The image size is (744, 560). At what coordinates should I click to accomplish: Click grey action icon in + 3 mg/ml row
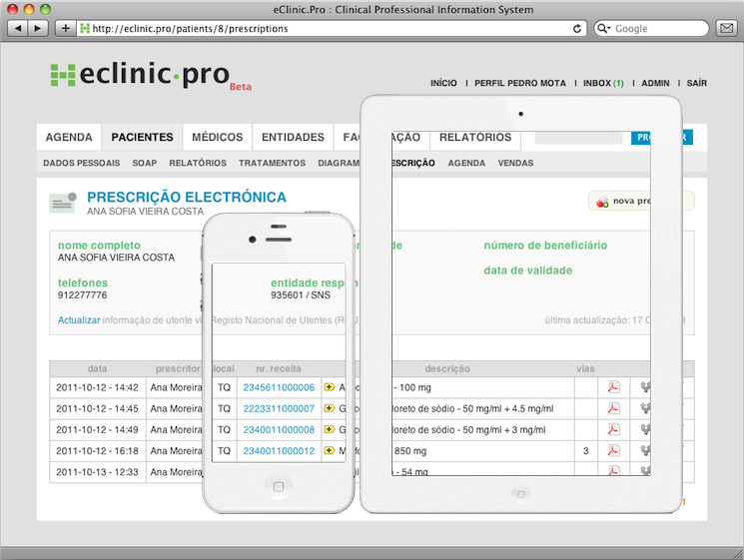pyautogui.click(x=645, y=429)
